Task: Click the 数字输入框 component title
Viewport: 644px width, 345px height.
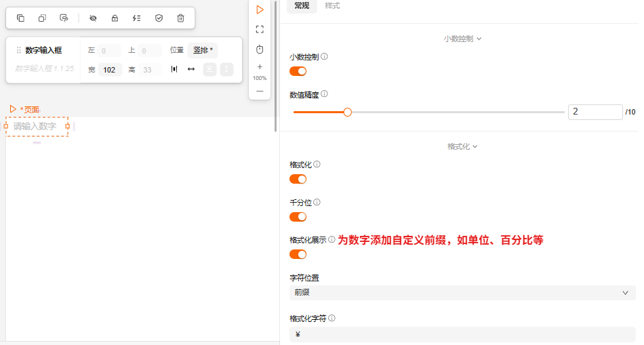Action: tap(43, 50)
